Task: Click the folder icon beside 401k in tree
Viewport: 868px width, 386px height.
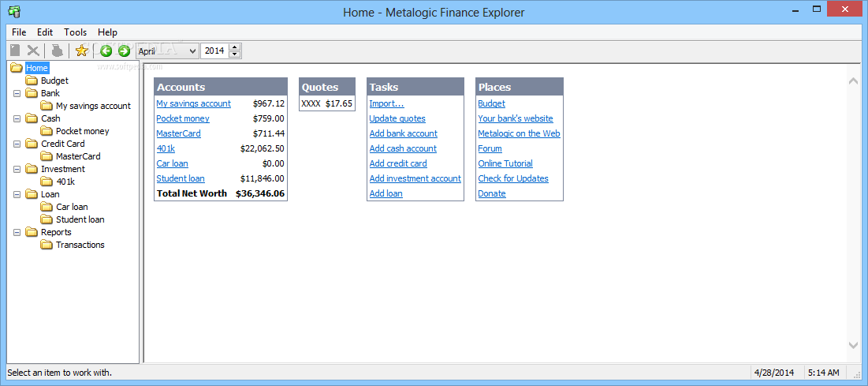Action: tap(47, 182)
